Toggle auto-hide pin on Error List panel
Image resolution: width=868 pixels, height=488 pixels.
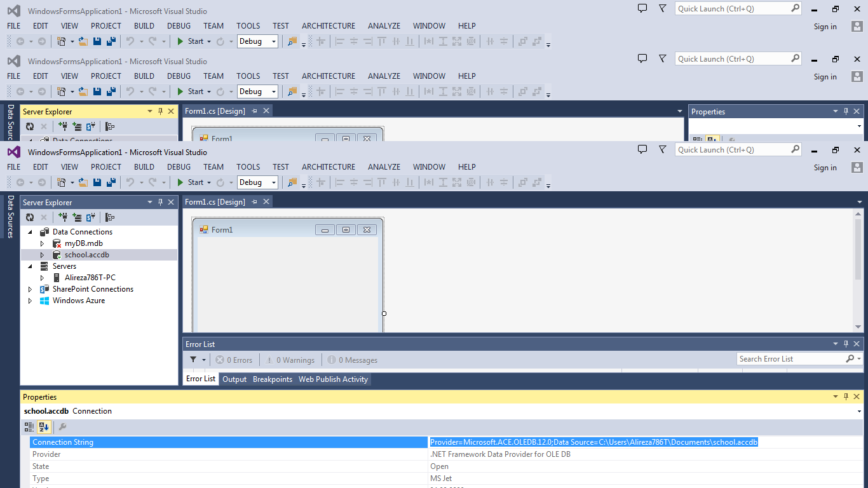click(846, 344)
